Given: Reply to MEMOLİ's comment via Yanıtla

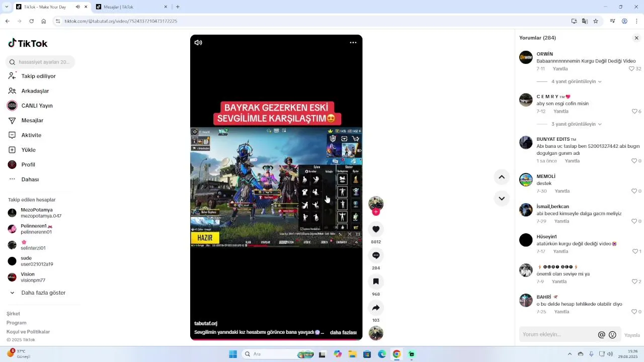Looking at the screenshot, I should click(x=562, y=191).
